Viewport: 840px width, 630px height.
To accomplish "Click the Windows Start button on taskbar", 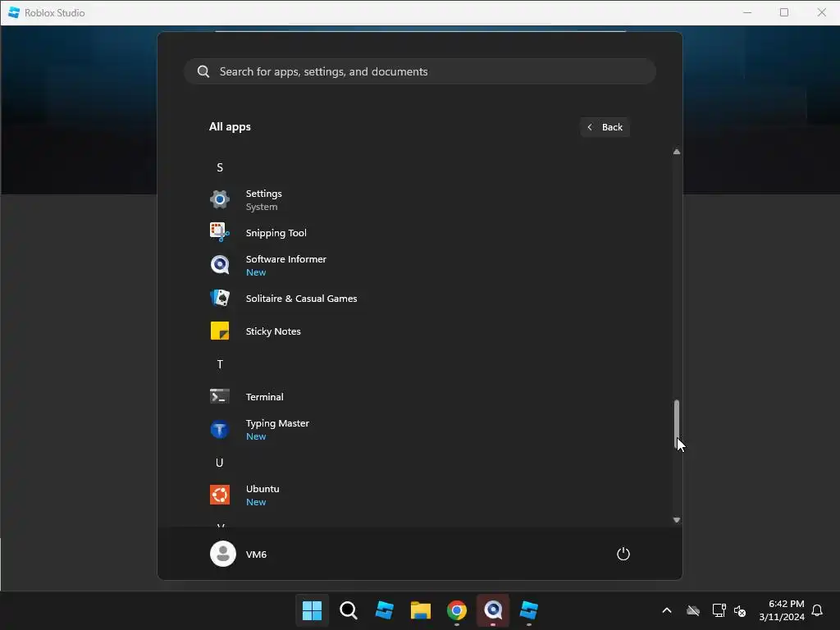I will 312,610.
